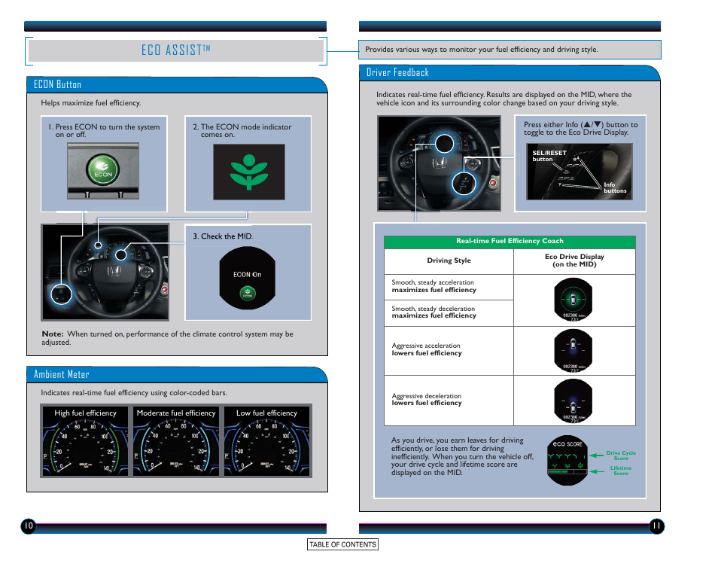Click the ECON Button steering wheel photo

click(105, 272)
